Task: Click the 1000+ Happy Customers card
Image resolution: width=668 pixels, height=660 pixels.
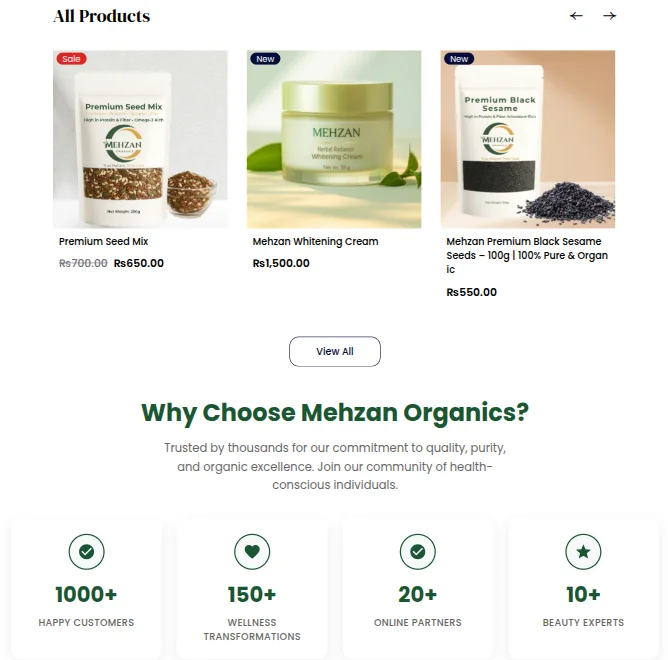Action: [86, 588]
